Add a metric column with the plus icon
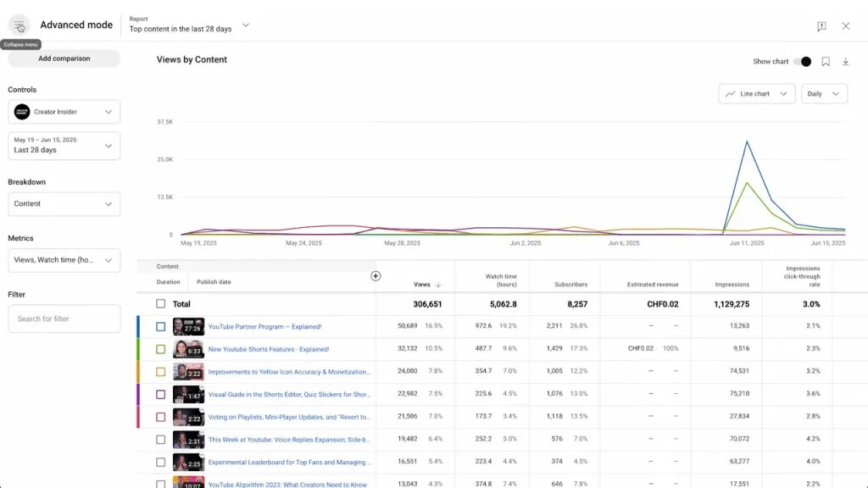The width and height of the screenshot is (868, 488). 375,275
